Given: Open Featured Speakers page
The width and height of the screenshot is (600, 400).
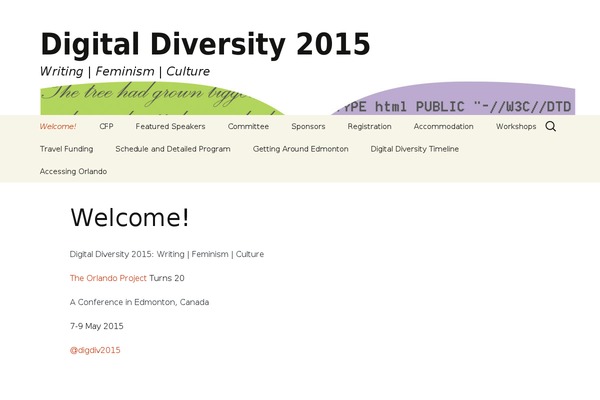Looking at the screenshot, I should (x=170, y=126).
